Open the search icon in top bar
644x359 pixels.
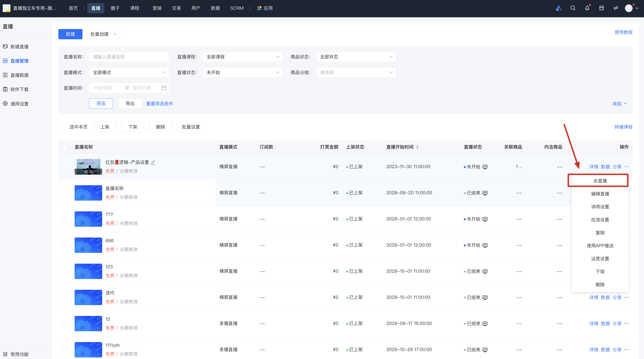pyautogui.click(x=573, y=8)
